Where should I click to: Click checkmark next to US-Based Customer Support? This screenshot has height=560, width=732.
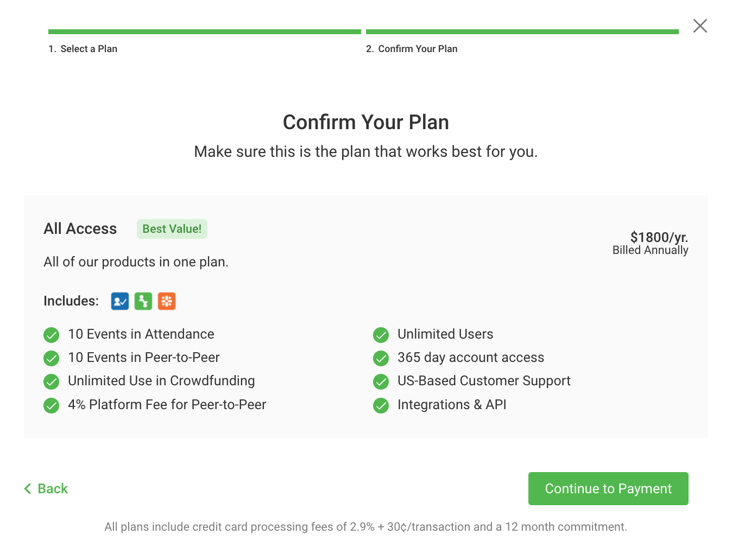[381, 381]
